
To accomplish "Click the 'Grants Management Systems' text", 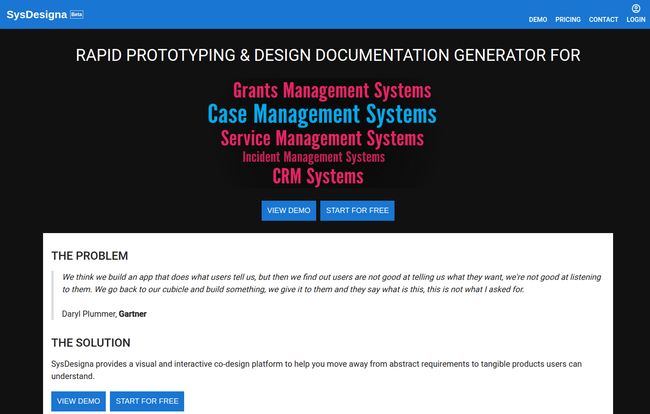I will point(332,90).
